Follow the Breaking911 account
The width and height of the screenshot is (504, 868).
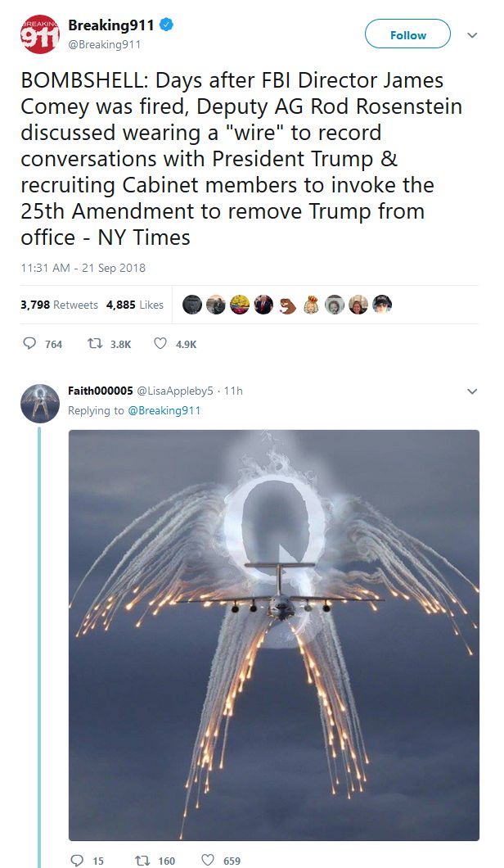[x=407, y=35]
